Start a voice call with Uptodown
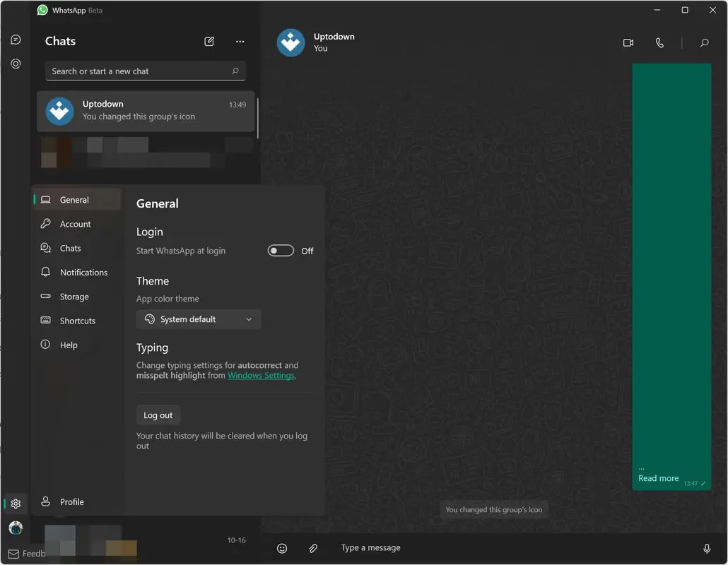 [x=659, y=42]
